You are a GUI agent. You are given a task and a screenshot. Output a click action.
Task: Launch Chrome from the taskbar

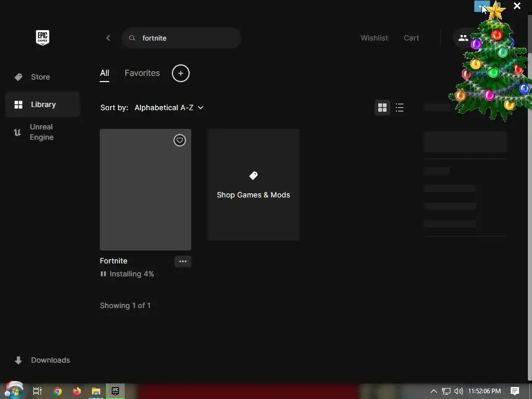(x=58, y=391)
